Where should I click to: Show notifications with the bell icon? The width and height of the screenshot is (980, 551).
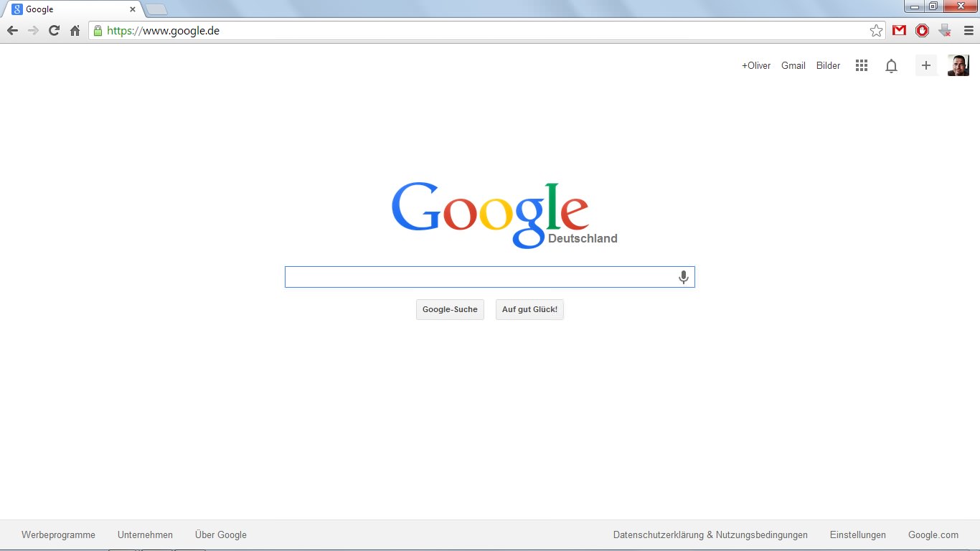click(891, 66)
